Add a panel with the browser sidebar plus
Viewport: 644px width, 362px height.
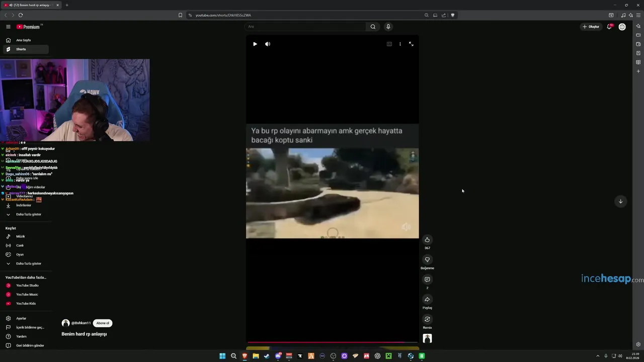coord(638,71)
